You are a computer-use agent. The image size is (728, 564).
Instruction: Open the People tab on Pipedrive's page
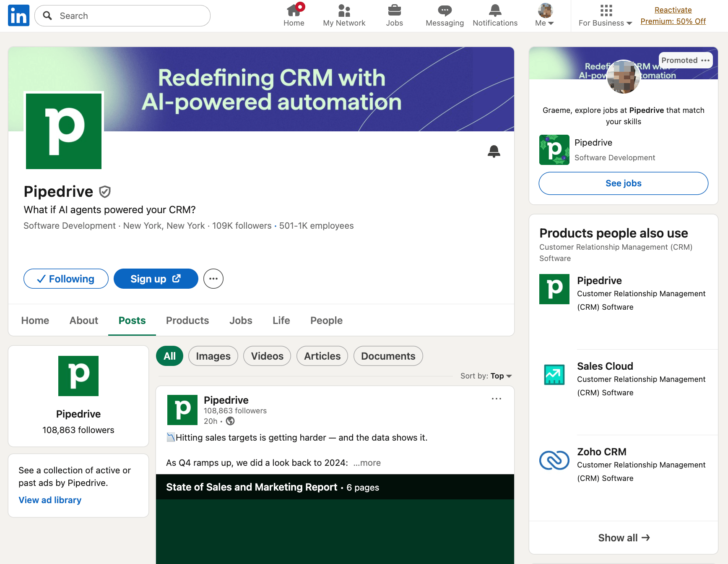tap(326, 320)
